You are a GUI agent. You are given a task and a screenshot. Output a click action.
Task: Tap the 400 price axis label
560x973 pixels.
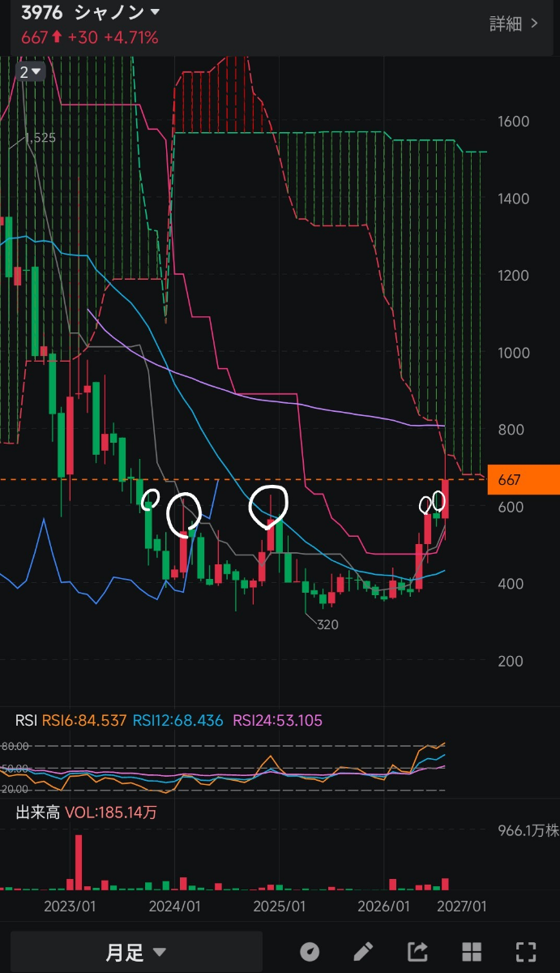tap(510, 584)
